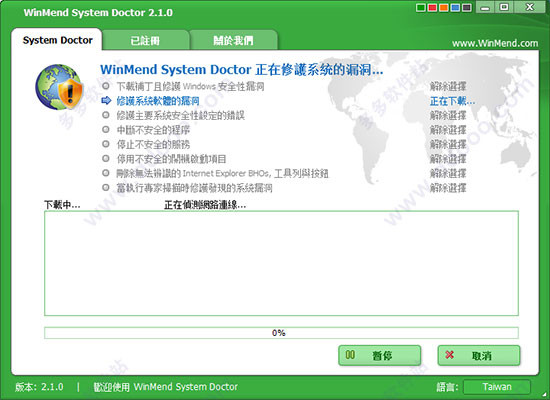
Task: Select the System Doctor tab
Action: coord(58,40)
